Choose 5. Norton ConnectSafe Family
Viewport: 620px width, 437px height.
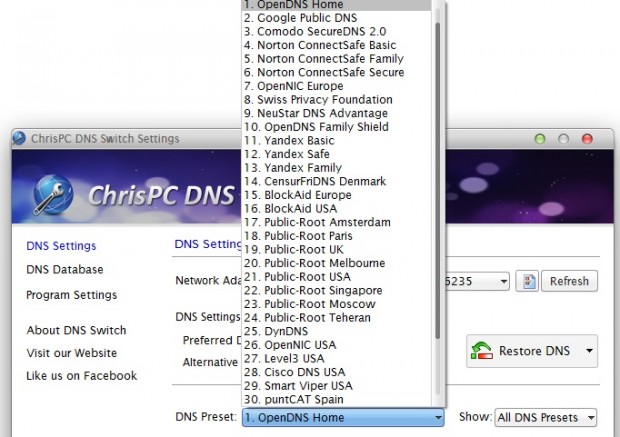coord(336,59)
